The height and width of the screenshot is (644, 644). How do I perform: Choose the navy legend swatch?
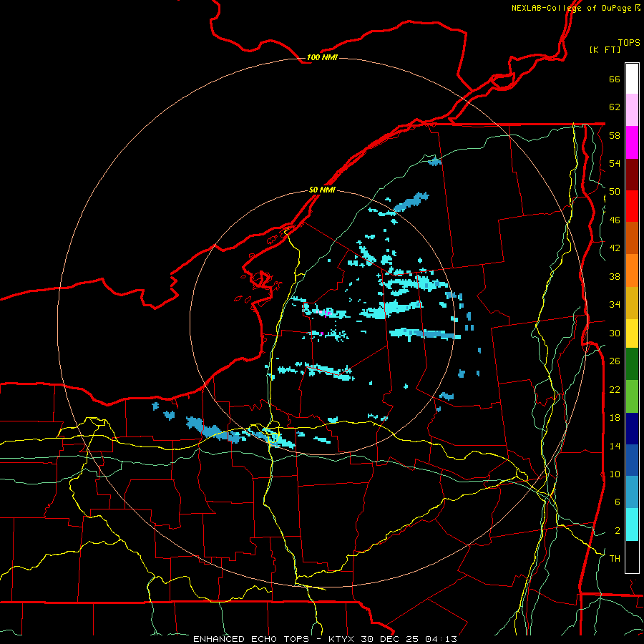[x=632, y=429]
